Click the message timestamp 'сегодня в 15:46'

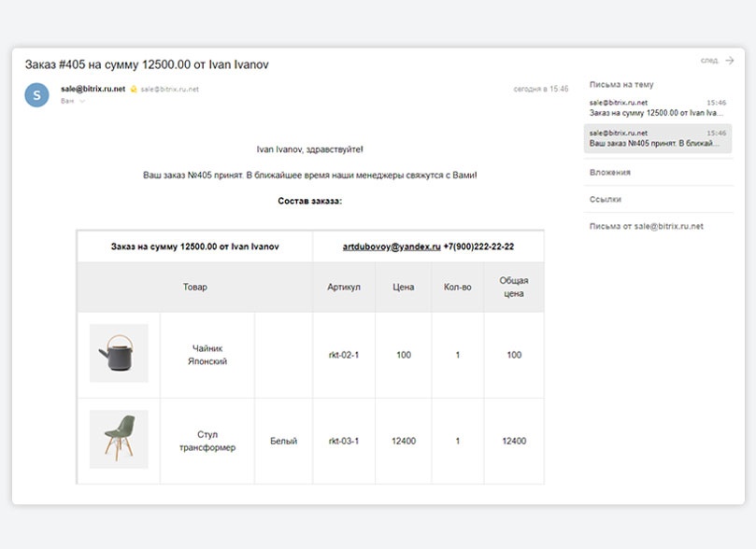(x=540, y=90)
